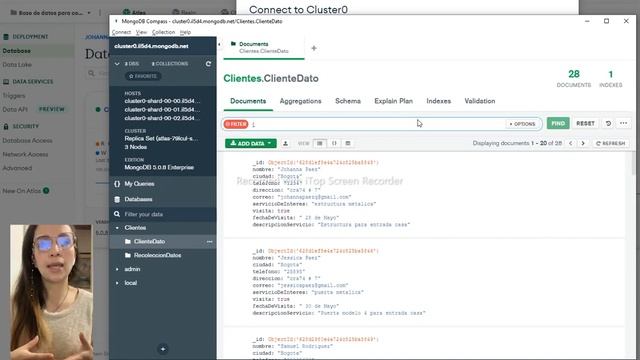Image resolution: width=640 pixels, height=360 pixels.
Task: Select the RecoleccionDatos collection
Action: [x=157, y=255]
